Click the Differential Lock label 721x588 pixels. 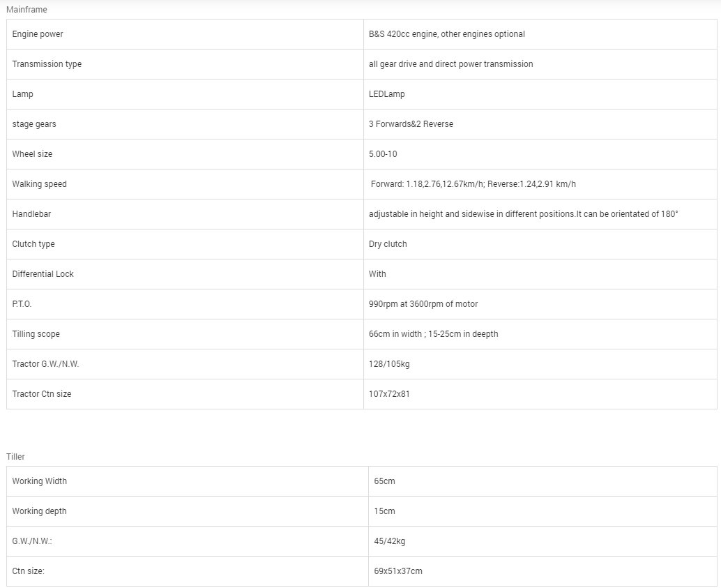tap(43, 274)
